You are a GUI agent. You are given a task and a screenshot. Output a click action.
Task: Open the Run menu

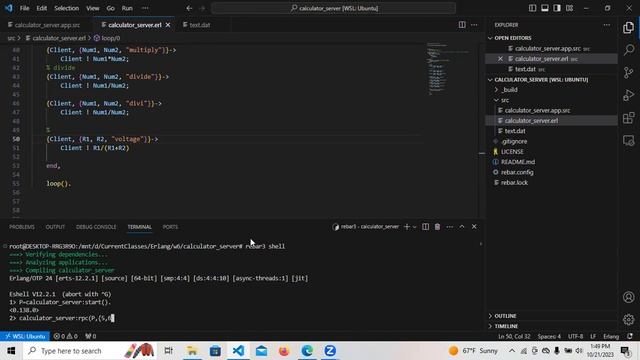127,8
